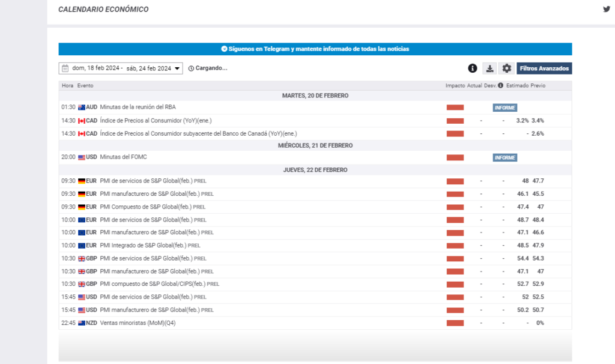Click the Twitter bird icon

click(606, 9)
